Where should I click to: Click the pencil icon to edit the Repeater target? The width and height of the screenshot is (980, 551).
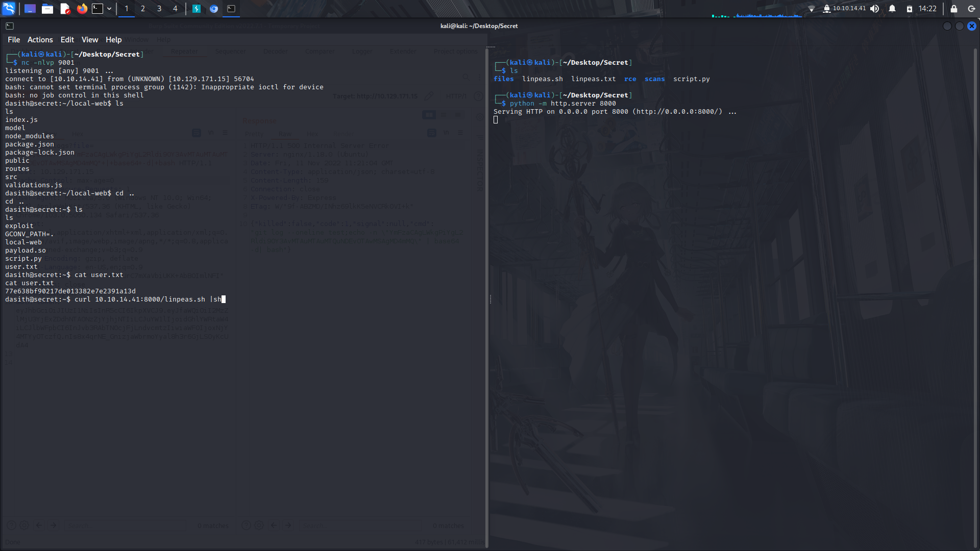(x=429, y=96)
